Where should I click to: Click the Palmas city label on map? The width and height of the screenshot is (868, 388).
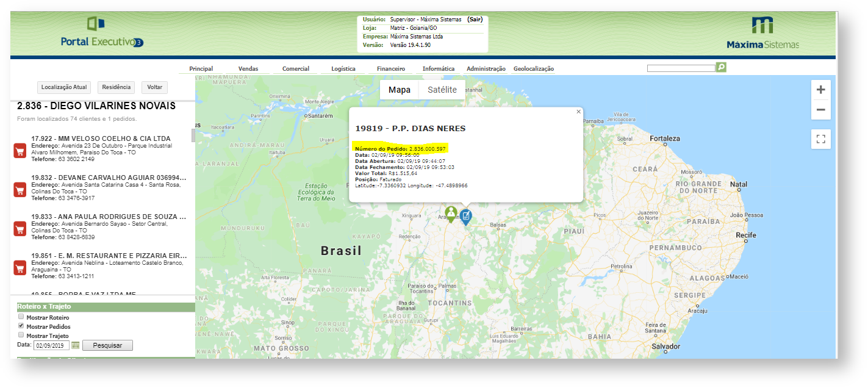tap(447, 286)
